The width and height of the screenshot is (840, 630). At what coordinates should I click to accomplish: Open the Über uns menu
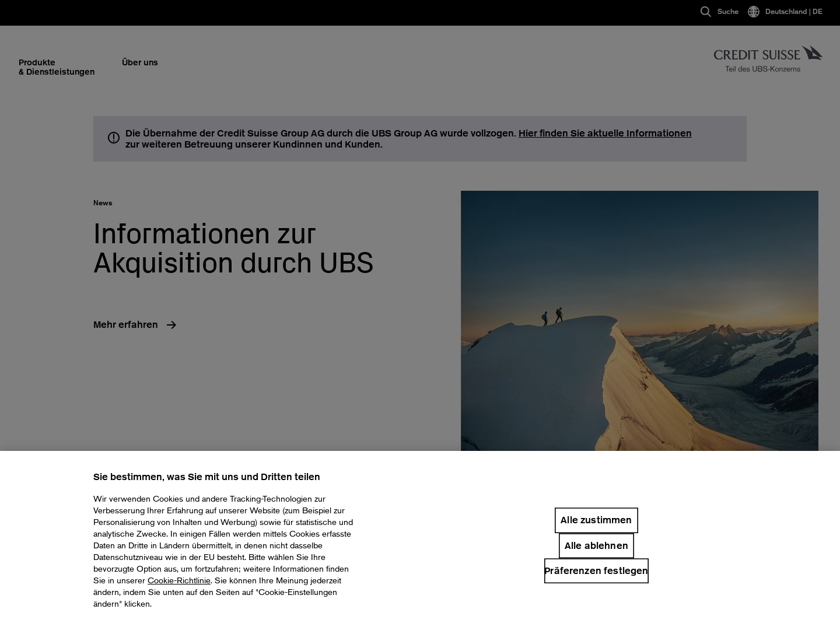tap(140, 62)
